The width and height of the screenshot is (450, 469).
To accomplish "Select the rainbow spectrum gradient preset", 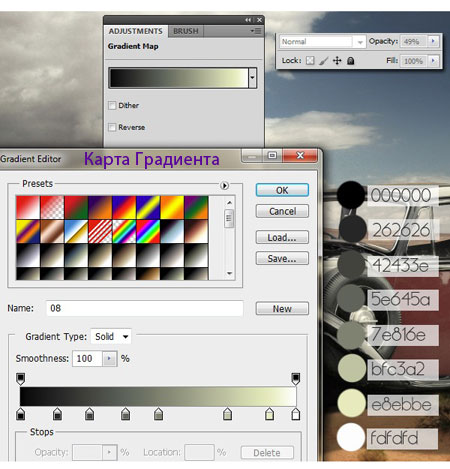I will 148,231.
